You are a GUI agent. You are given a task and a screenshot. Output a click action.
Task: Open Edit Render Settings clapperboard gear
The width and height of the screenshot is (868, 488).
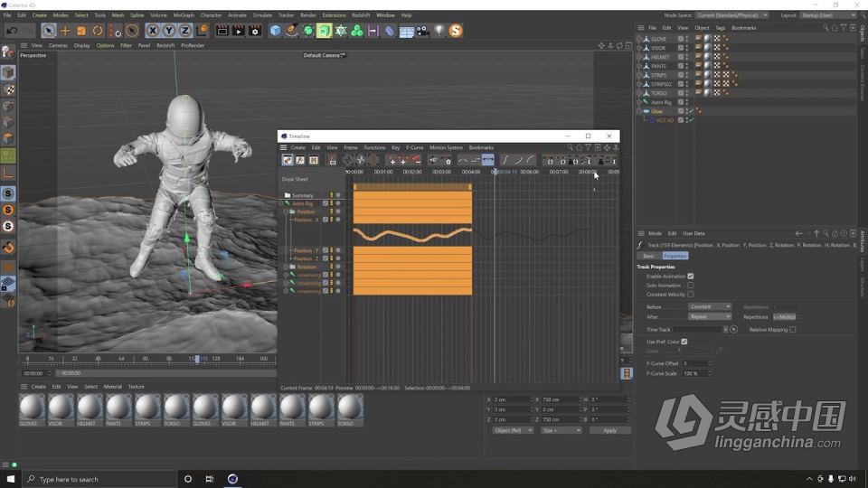(255, 31)
